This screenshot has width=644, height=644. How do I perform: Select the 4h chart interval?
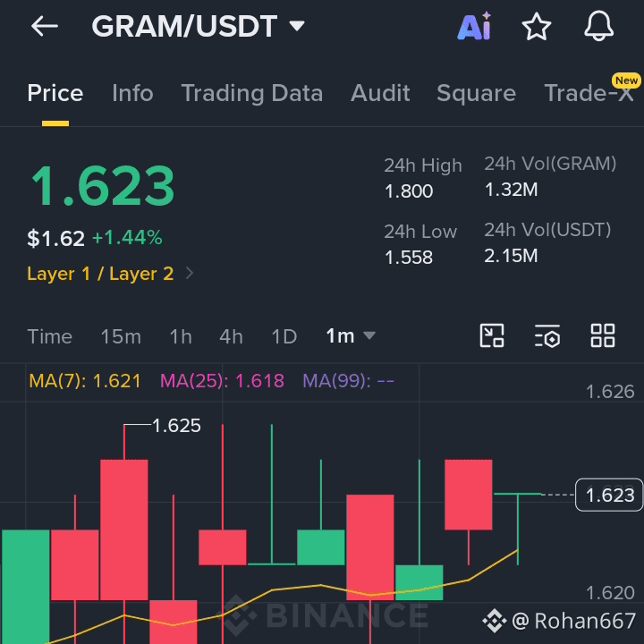tap(231, 337)
